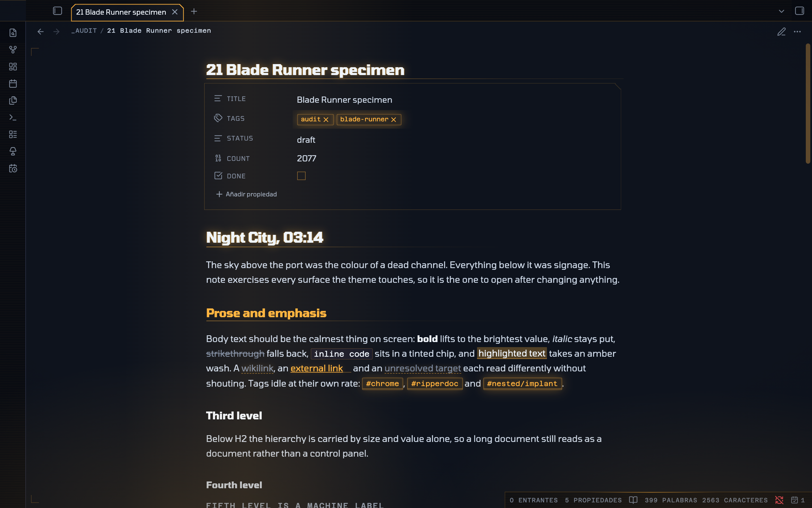Click the unresolved target link
The height and width of the screenshot is (508, 812).
(x=422, y=368)
